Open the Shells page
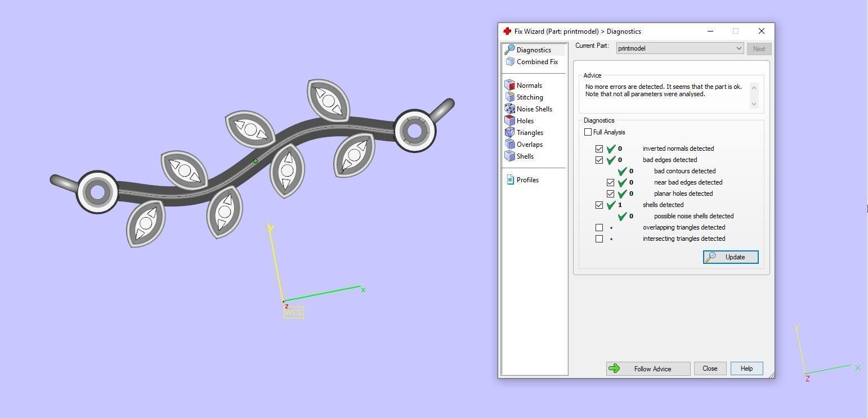 [x=525, y=156]
